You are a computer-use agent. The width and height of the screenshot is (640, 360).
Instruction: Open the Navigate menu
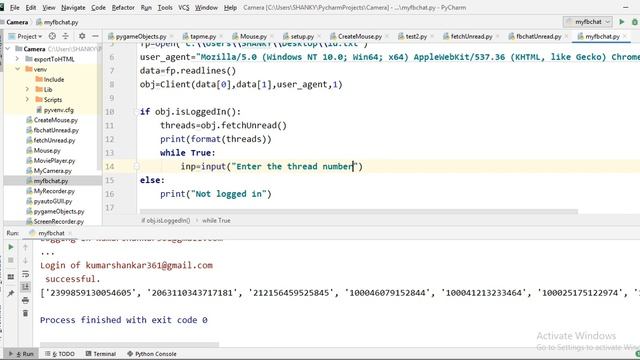coord(73,7)
